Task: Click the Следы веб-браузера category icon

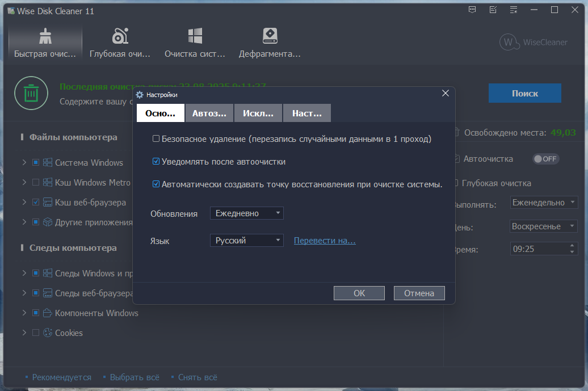Action: click(x=48, y=293)
